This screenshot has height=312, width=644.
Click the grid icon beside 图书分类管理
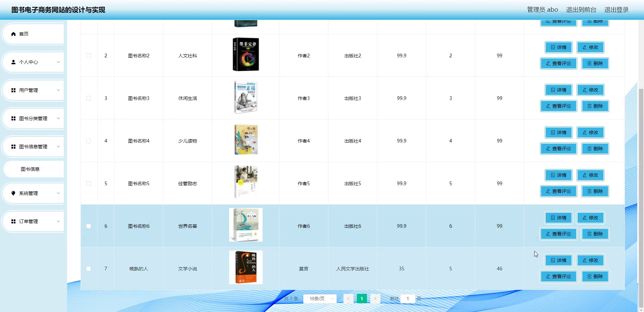tap(13, 118)
